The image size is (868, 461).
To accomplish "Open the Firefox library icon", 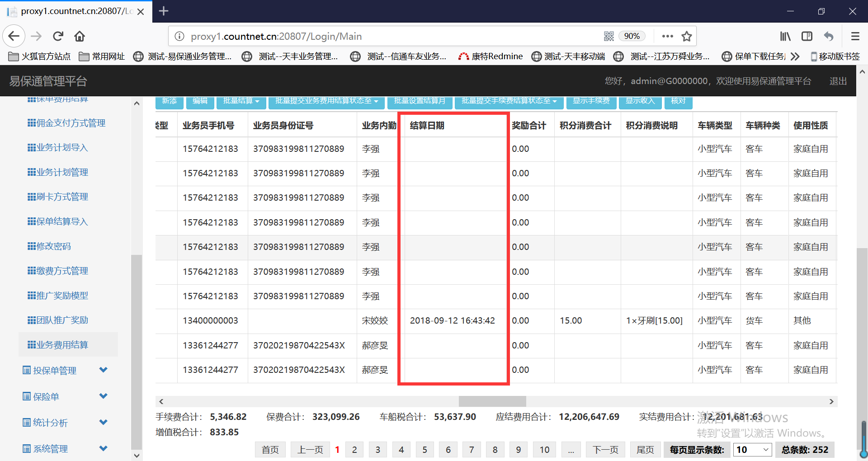I will [785, 36].
